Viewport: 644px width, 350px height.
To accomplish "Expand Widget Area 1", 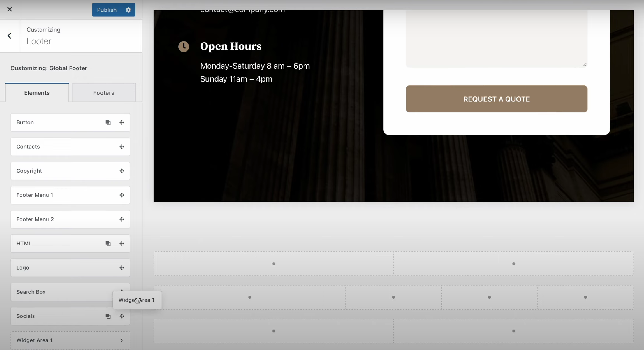I will [121, 340].
